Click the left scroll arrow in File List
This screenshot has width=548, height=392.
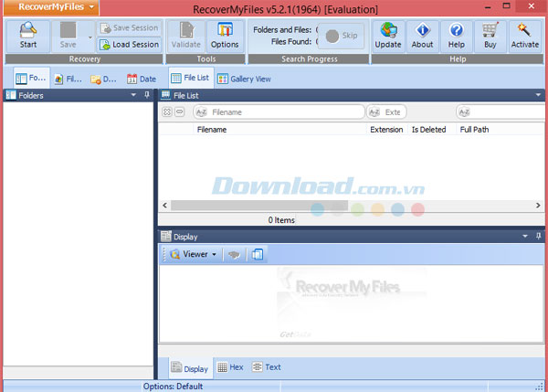coord(165,206)
